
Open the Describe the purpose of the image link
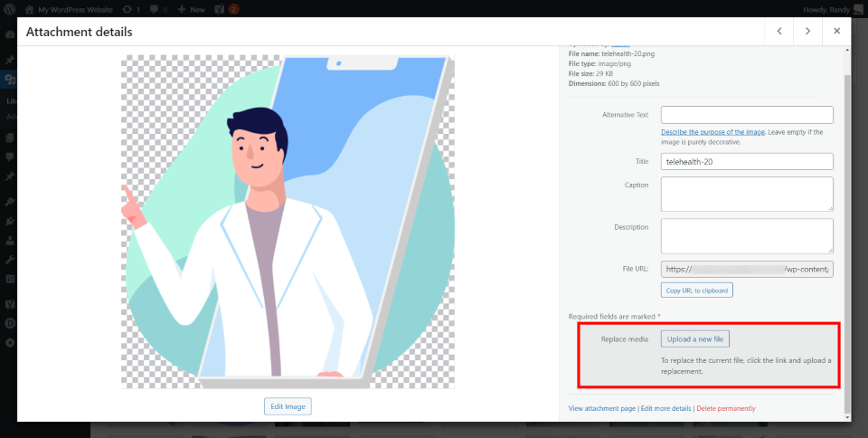(713, 132)
